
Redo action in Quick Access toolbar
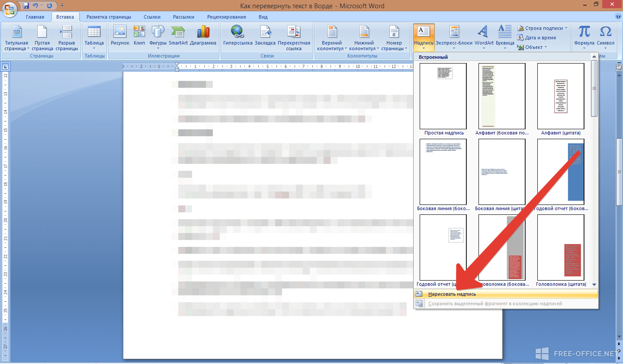coord(49,6)
